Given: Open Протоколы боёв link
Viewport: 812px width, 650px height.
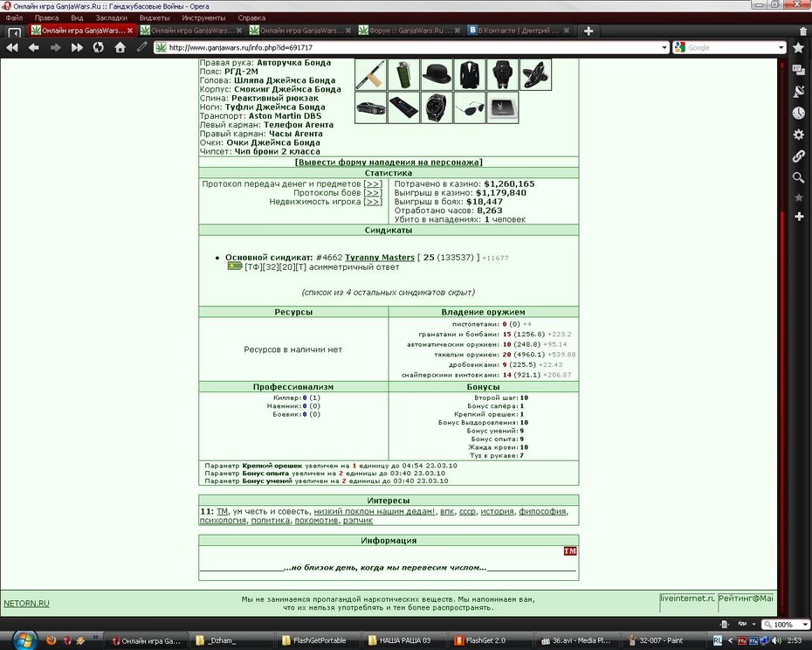Looking at the screenshot, I should (373, 193).
